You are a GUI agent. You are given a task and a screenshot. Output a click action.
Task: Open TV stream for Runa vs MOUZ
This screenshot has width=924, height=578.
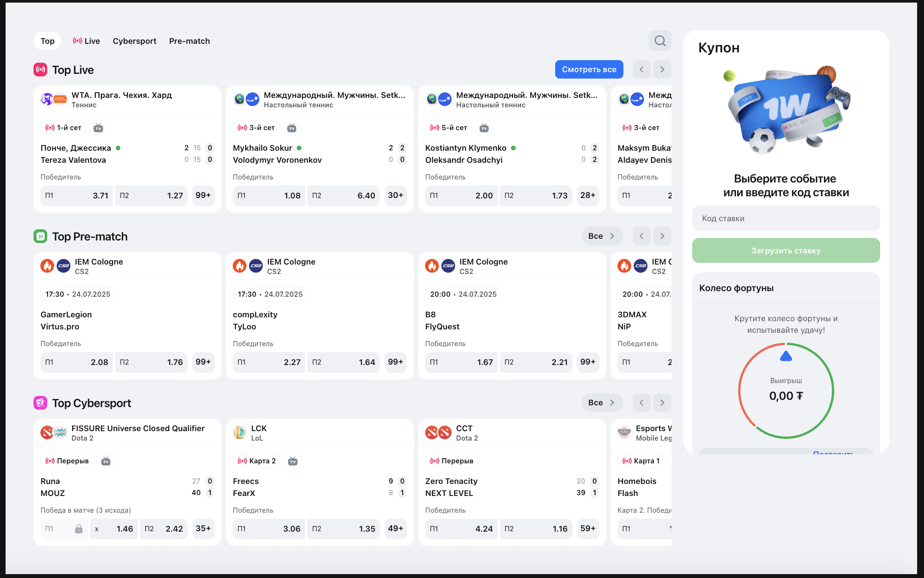106,461
